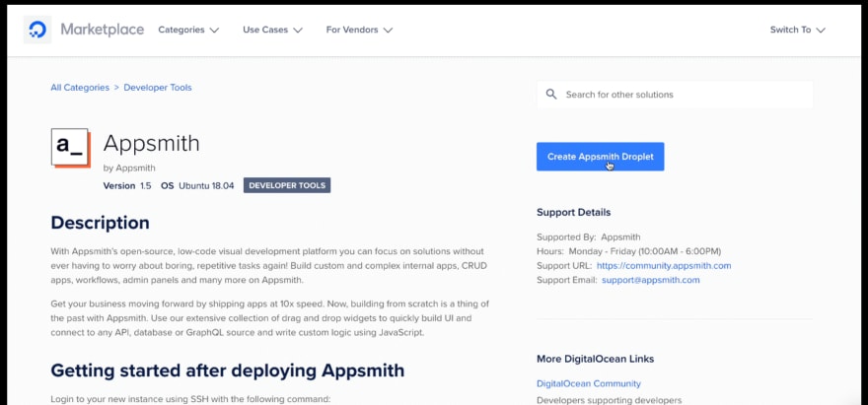
Task: Open Developer Tools breadcrumb link
Action: pos(158,88)
